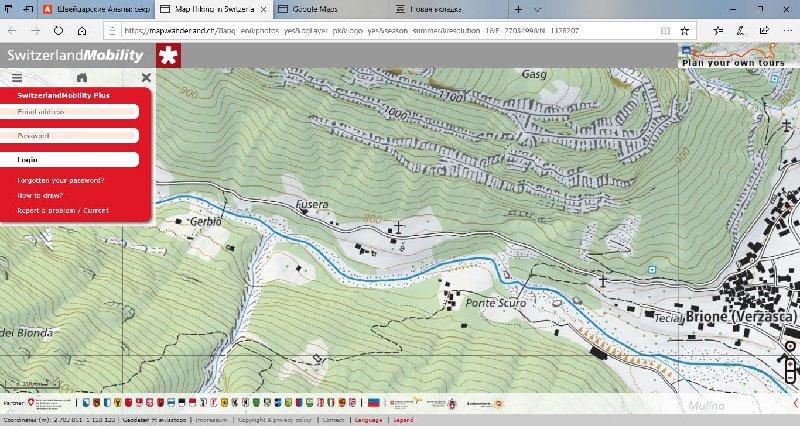Click the Geodata swisstopo footer text
This screenshot has width=800, height=426.
(x=155, y=420)
